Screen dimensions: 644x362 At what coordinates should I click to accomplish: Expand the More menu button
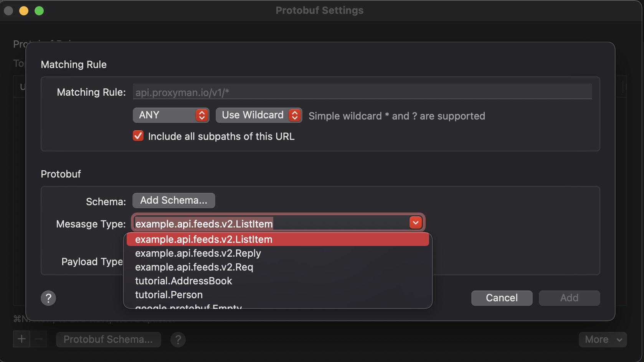click(603, 340)
